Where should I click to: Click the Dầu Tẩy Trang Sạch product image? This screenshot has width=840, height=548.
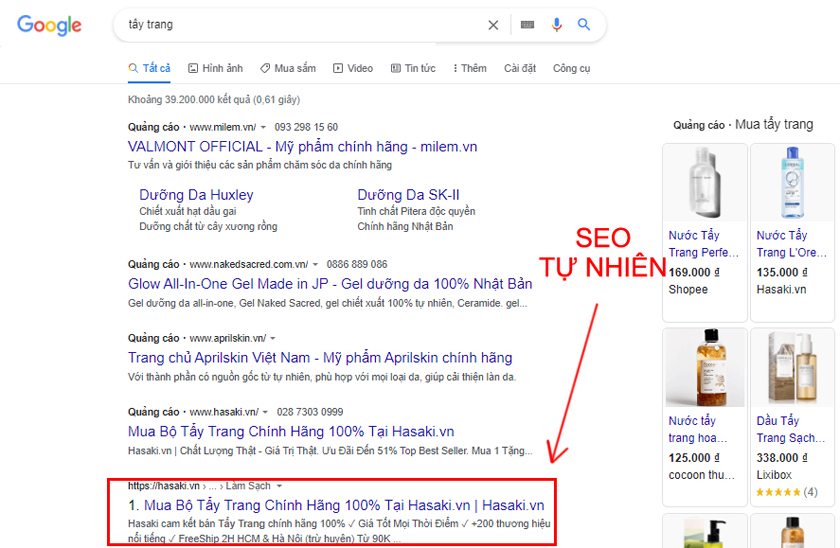pos(792,368)
